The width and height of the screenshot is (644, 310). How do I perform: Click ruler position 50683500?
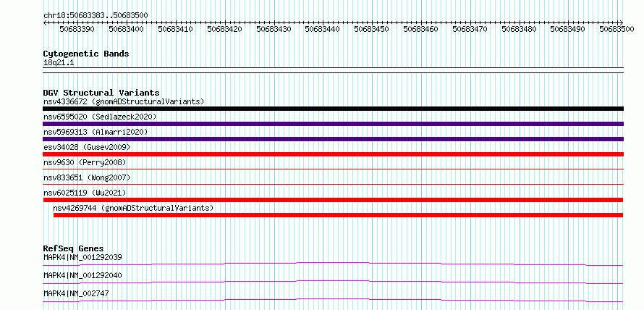point(617,29)
